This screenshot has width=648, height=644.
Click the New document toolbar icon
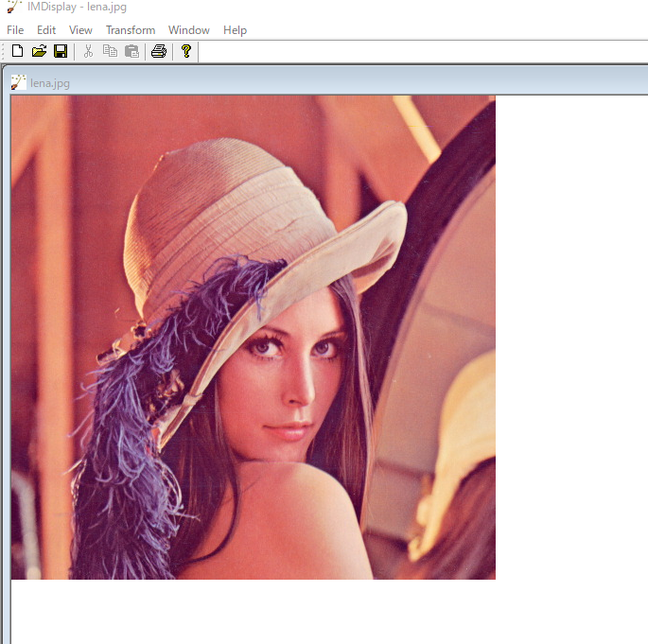coord(17,51)
